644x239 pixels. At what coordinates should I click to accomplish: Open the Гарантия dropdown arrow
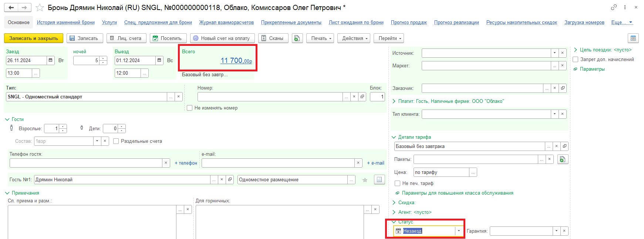click(x=556, y=231)
